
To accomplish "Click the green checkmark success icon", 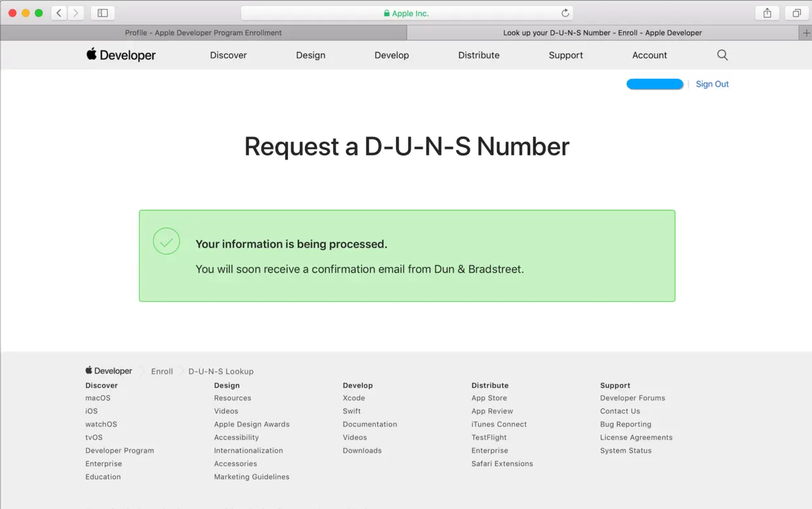I will (x=166, y=241).
